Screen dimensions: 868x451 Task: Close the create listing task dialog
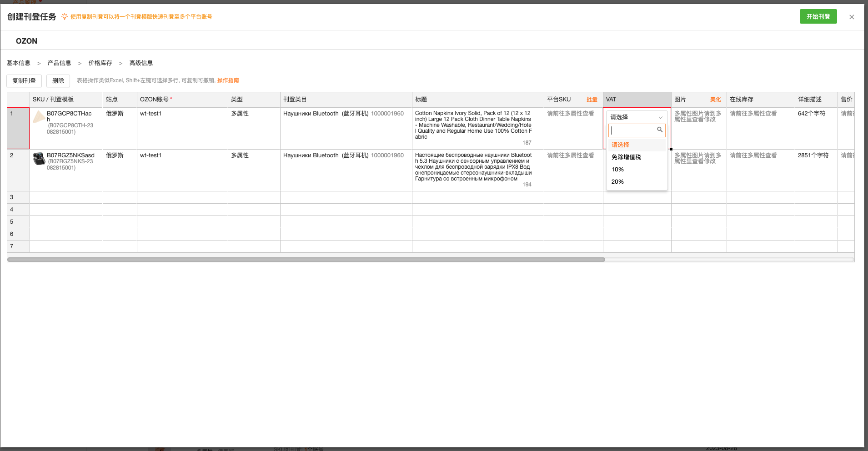point(851,17)
